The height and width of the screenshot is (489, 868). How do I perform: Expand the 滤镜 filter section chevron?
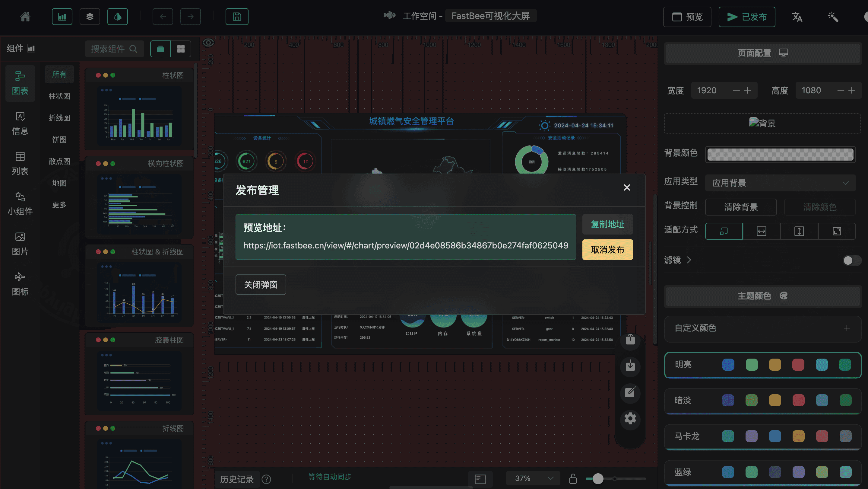click(x=689, y=260)
